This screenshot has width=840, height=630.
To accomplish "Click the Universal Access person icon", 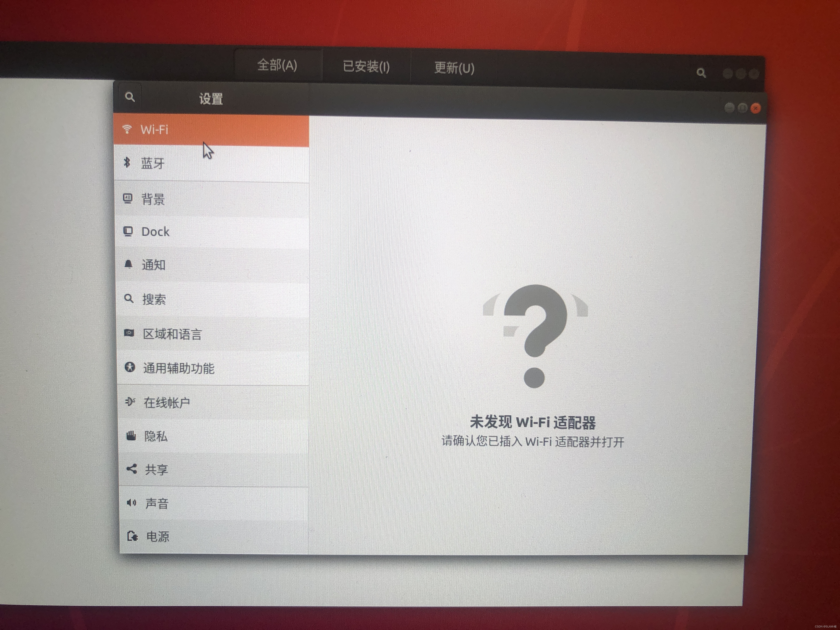I will click(130, 367).
